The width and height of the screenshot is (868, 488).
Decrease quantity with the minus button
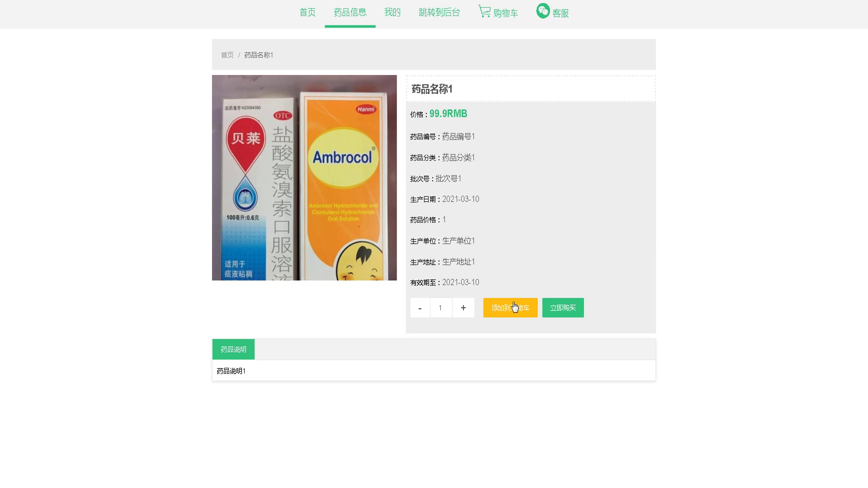[420, 308]
